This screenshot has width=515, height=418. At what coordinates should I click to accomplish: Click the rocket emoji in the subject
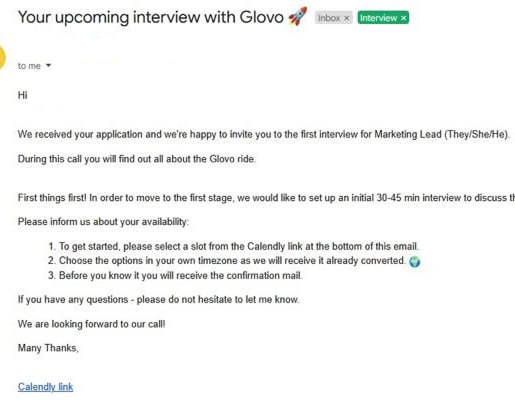click(x=297, y=17)
